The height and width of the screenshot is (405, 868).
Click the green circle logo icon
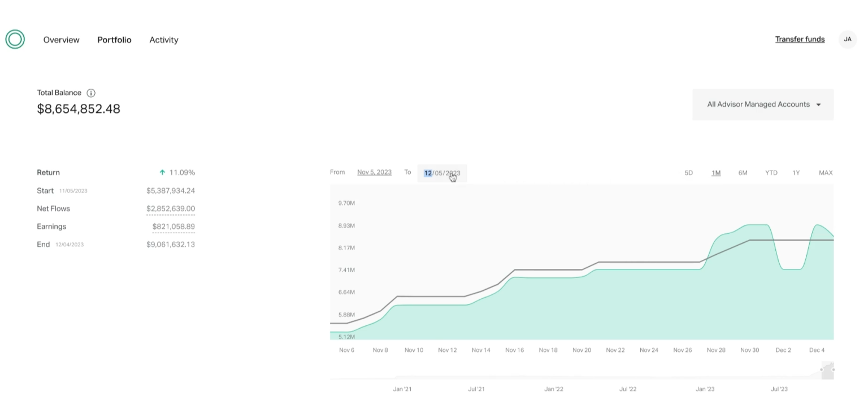point(15,40)
